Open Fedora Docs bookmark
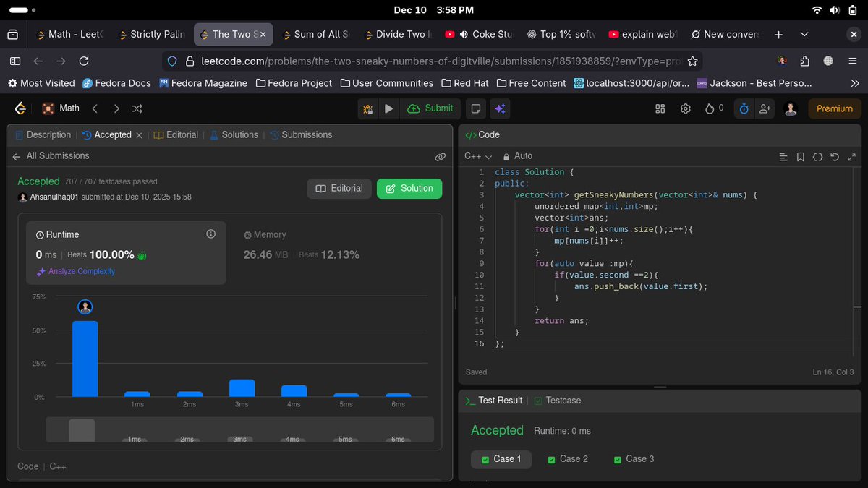This screenshot has width=868, height=488. [116, 83]
